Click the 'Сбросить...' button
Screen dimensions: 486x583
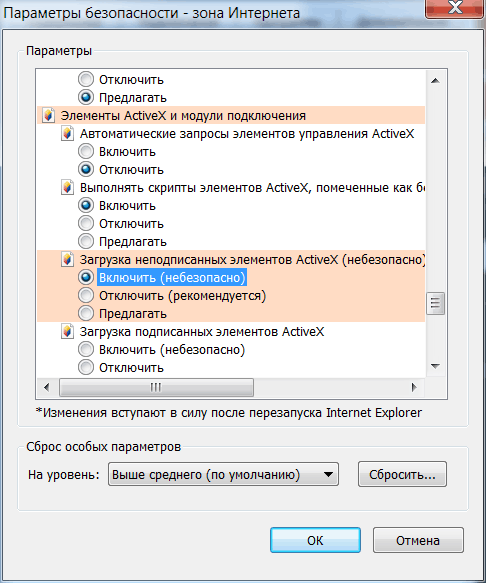402,474
